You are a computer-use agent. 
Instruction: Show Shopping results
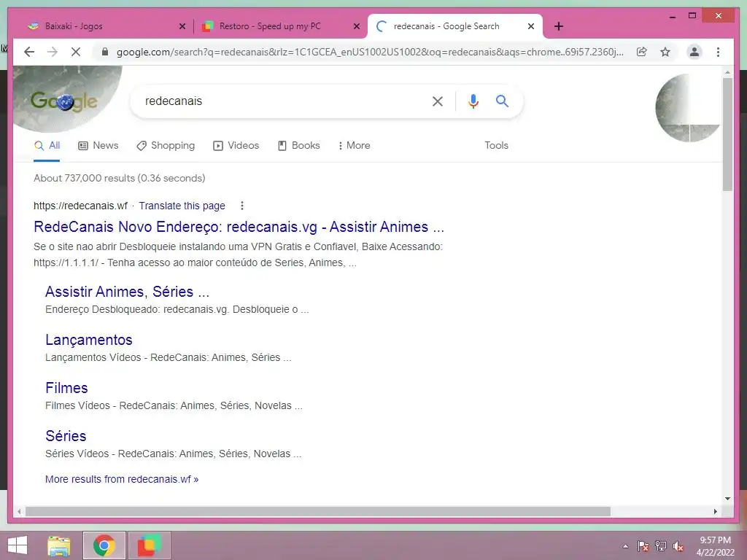click(x=166, y=145)
